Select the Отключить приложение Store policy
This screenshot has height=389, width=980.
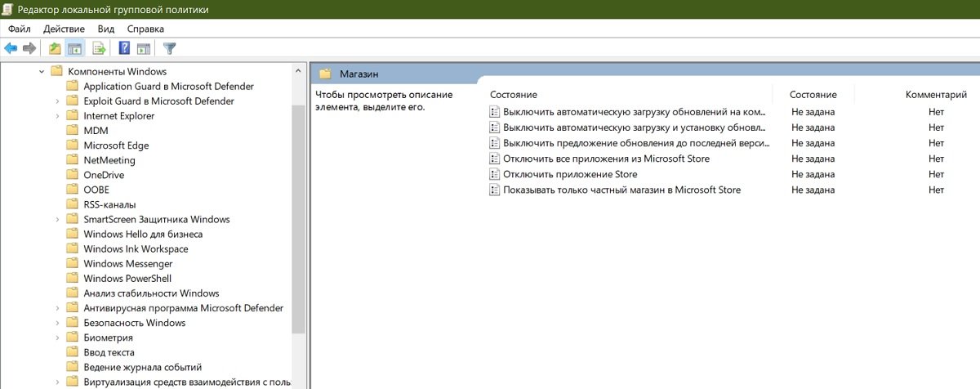coord(570,174)
